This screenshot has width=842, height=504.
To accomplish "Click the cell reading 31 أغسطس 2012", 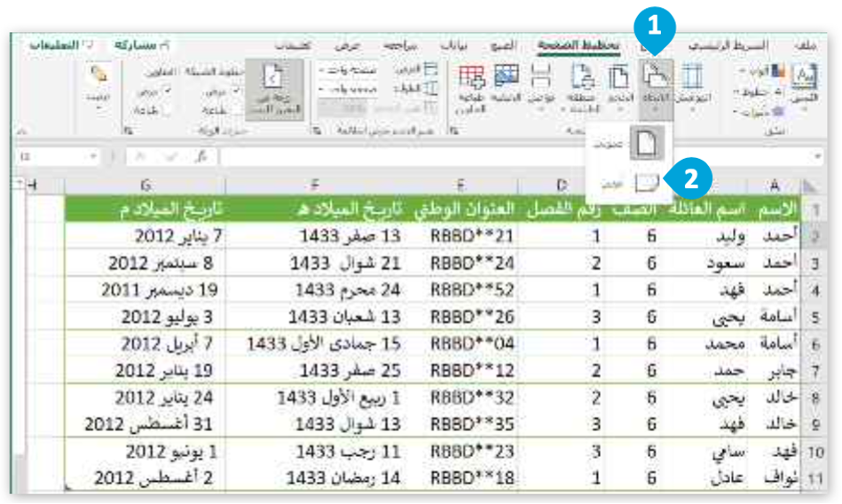I will [145, 424].
